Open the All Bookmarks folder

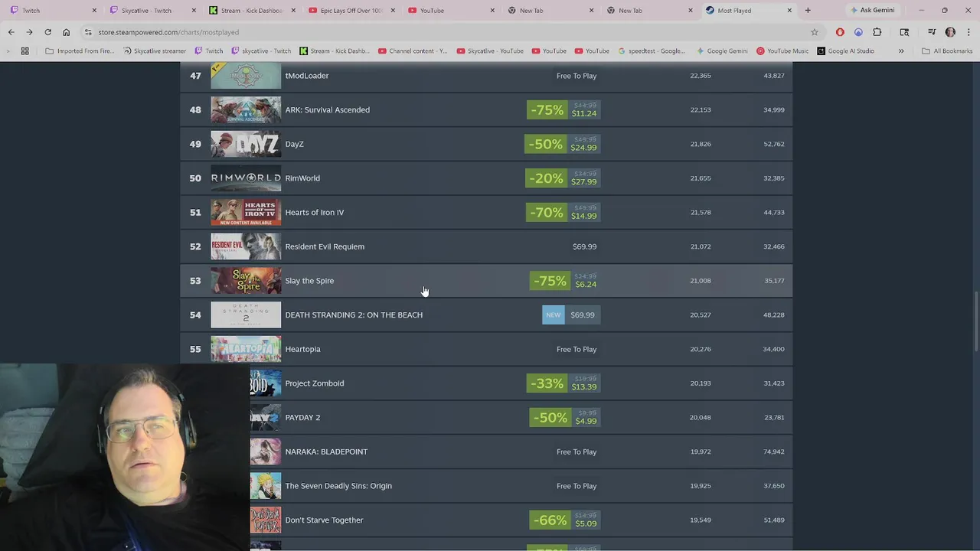(947, 51)
